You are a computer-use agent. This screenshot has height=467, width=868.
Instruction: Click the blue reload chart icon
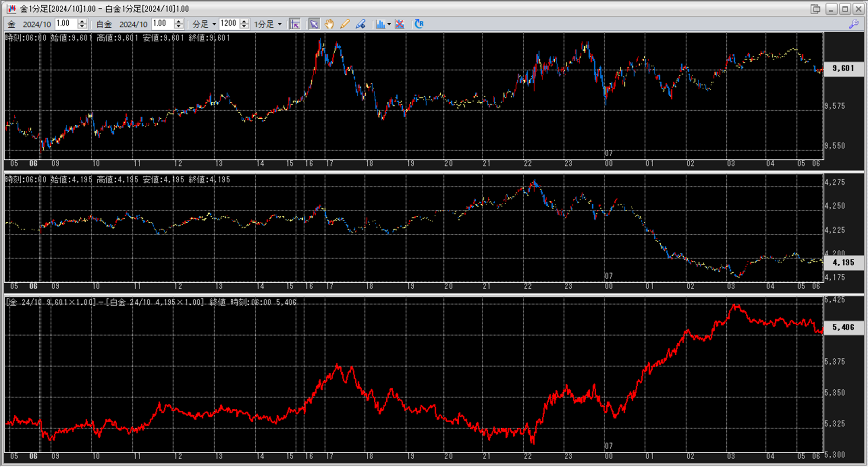419,24
